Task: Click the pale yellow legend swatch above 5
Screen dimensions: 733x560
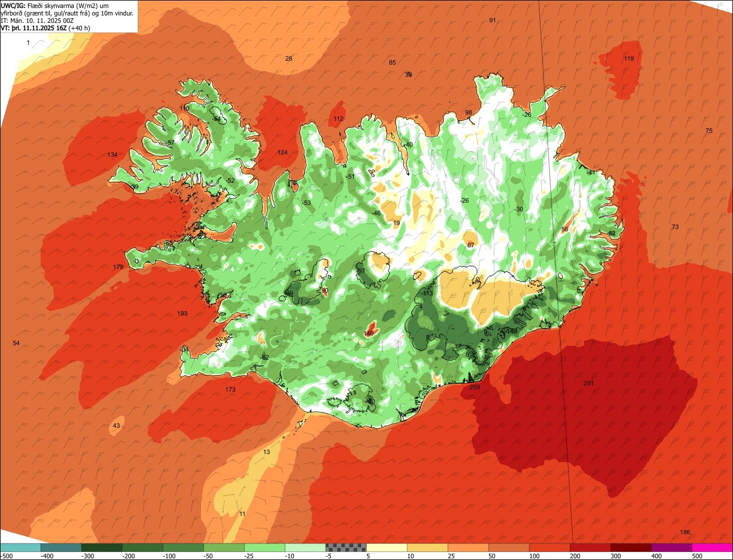Action: [x=386, y=547]
